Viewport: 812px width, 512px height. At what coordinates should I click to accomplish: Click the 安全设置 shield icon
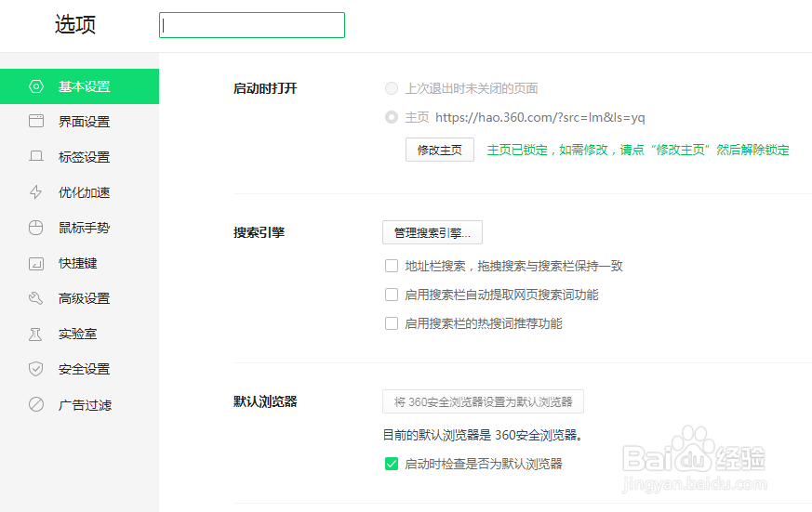[35, 369]
